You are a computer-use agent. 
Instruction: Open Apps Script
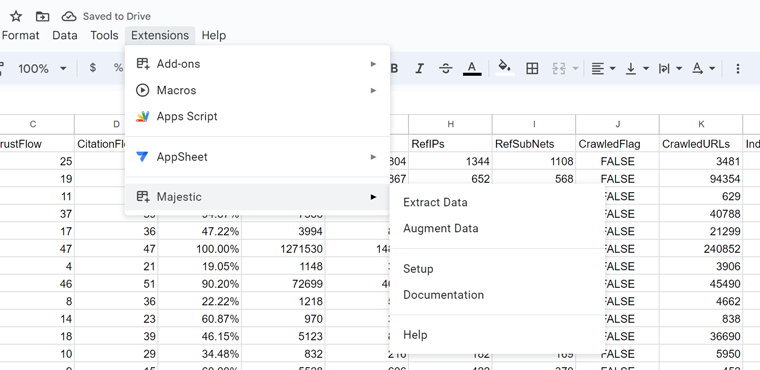click(x=257, y=116)
